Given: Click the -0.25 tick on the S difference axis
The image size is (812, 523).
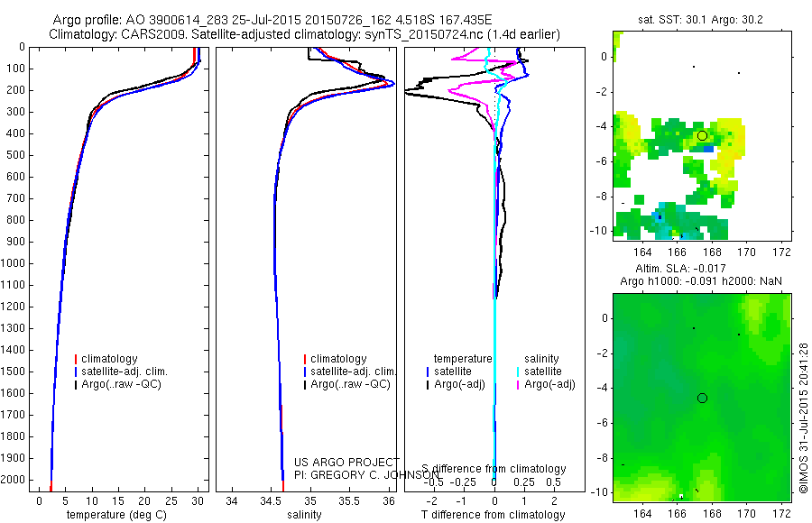Looking at the screenshot, I should point(463,482).
